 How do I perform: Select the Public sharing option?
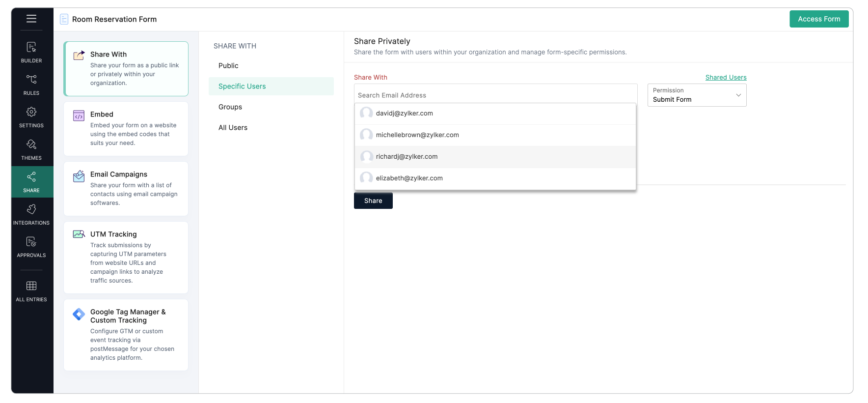[271, 66]
